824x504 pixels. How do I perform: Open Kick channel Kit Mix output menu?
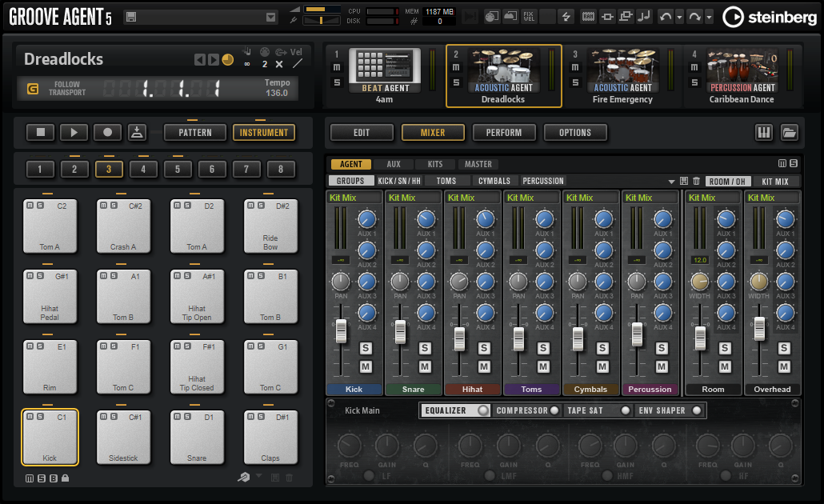(354, 198)
